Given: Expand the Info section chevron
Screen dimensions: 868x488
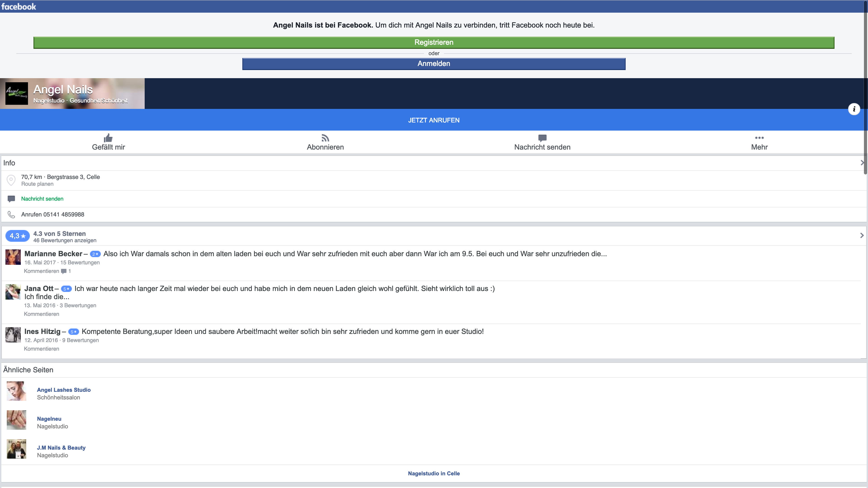Looking at the screenshot, I should coord(862,163).
